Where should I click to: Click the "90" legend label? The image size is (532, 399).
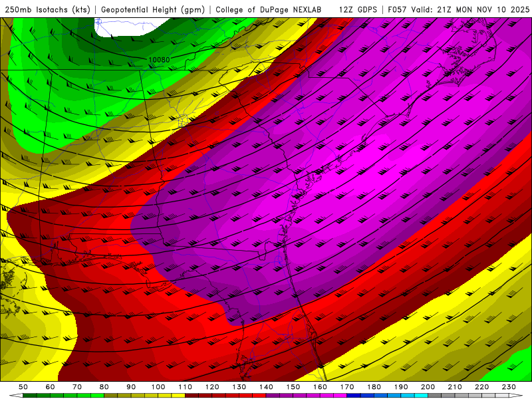coord(131,387)
